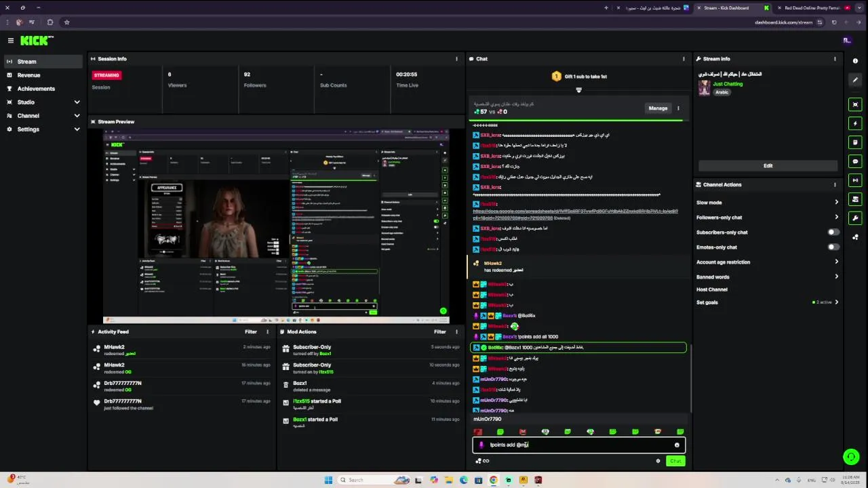The height and width of the screenshot is (488, 868).
Task: Open Chat panel three-dot menu
Action: (684, 59)
